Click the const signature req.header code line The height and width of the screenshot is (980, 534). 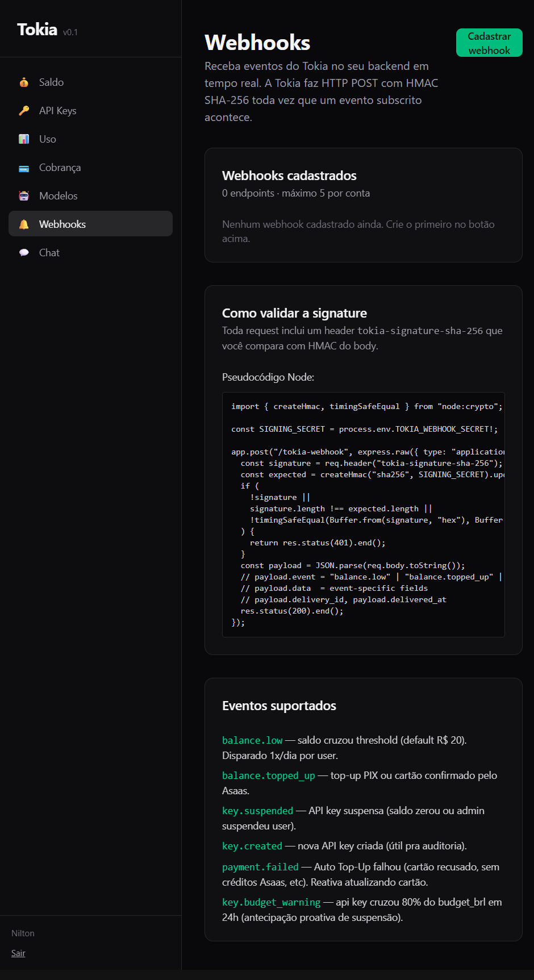pyautogui.click(x=372, y=463)
